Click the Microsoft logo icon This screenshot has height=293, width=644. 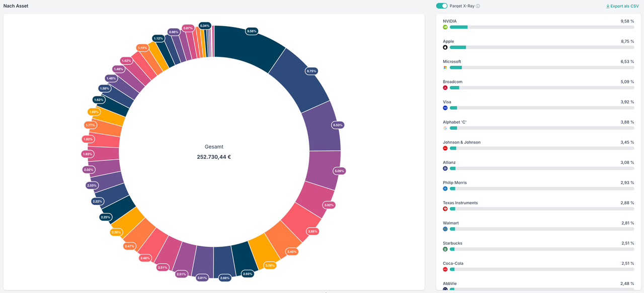445,67
